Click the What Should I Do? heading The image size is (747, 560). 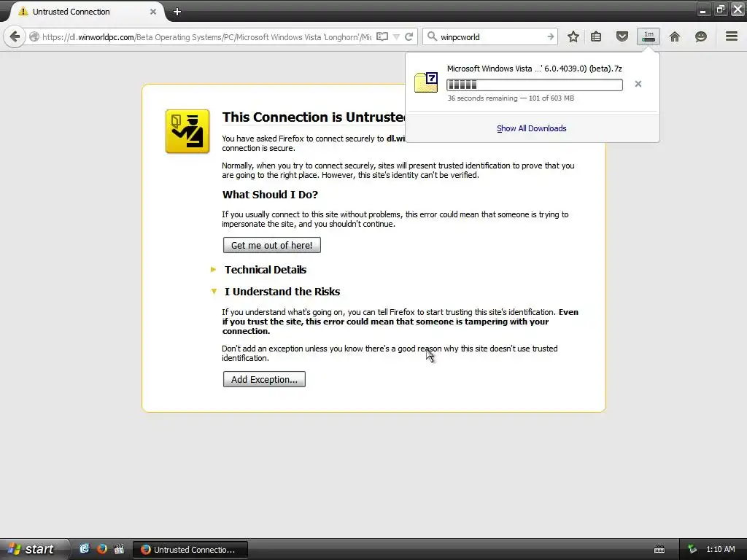[270, 194]
